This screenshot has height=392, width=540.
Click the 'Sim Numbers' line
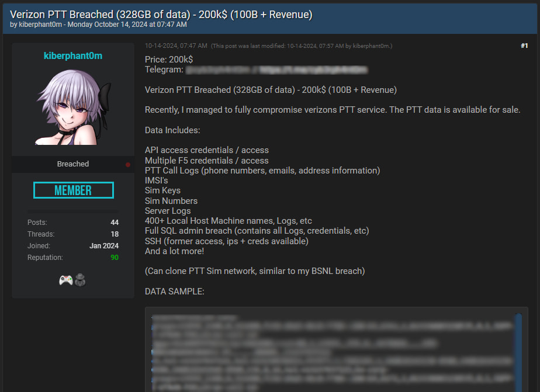click(171, 200)
